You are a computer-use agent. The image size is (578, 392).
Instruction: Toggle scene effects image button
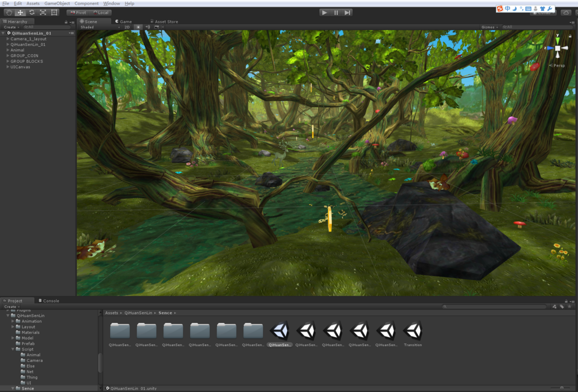click(x=157, y=27)
